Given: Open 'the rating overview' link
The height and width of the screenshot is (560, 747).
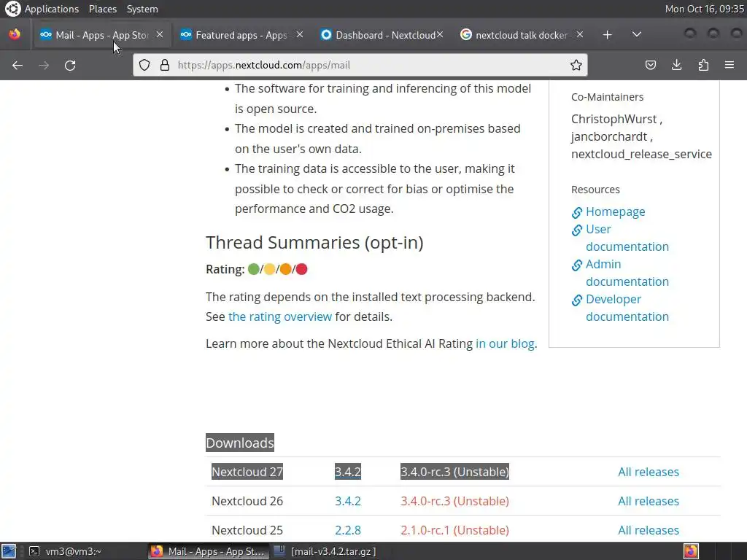Looking at the screenshot, I should [x=279, y=316].
